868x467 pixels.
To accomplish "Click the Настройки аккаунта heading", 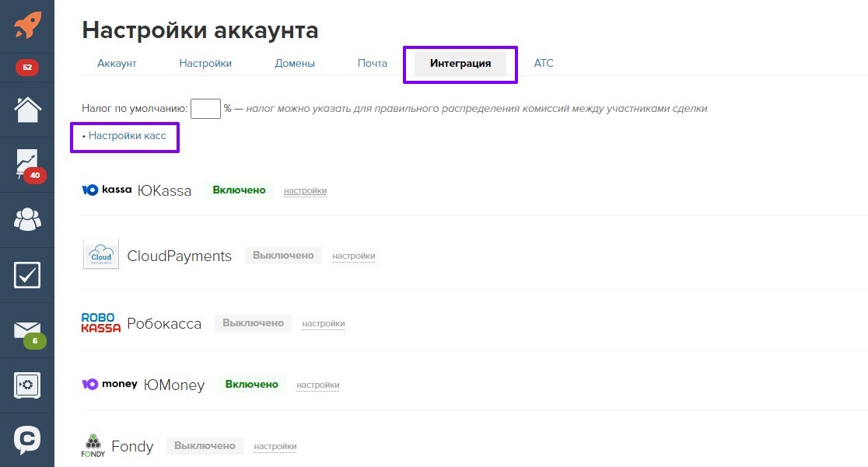I will pos(200,30).
